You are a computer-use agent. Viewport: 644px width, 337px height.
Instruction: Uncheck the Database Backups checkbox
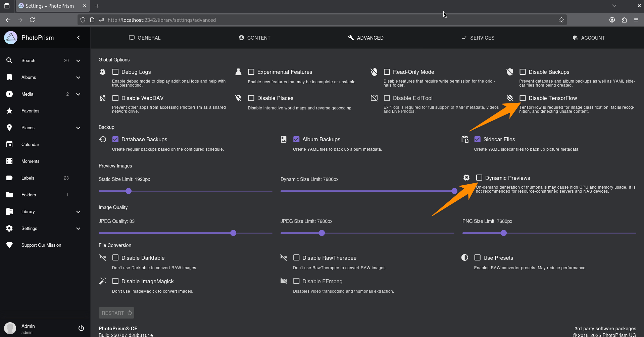point(115,139)
